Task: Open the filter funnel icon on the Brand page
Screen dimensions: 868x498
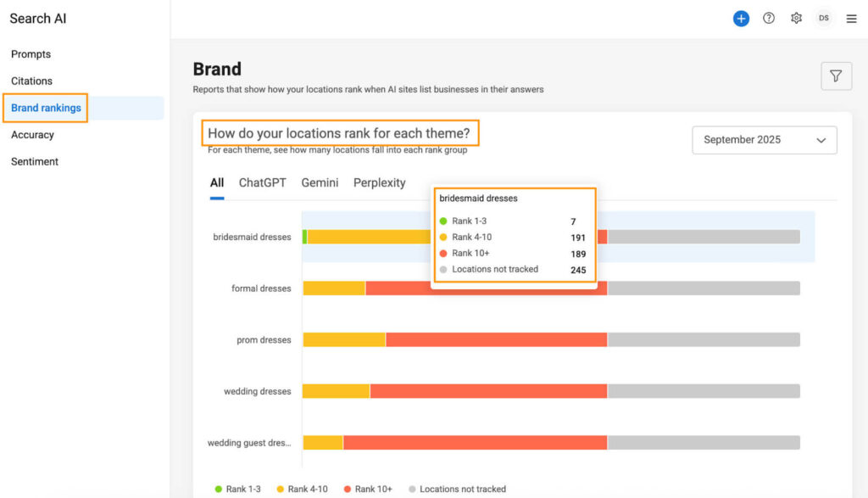Action: (x=836, y=76)
